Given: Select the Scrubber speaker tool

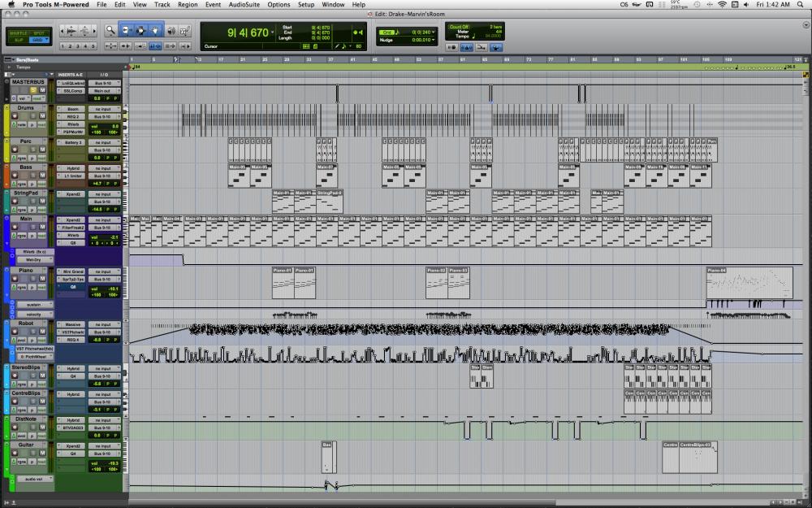Looking at the screenshot, I should [x=169, y=31].
